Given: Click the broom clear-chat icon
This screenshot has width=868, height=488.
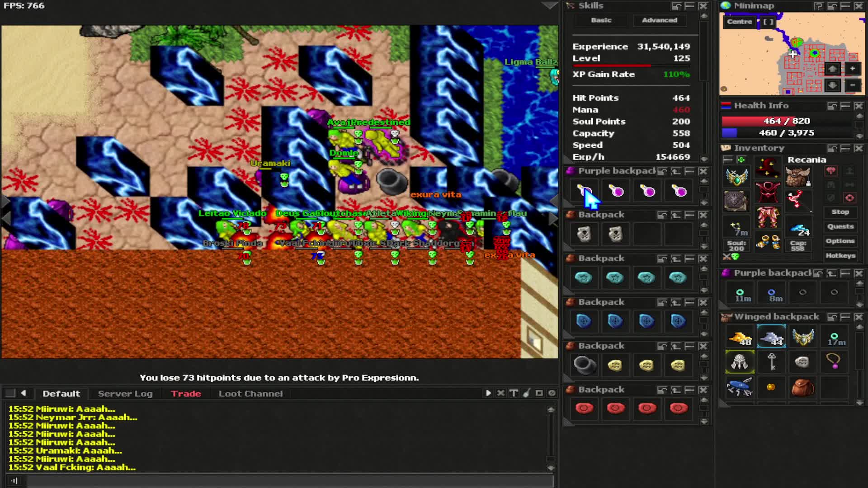Looking at the screenshot, I should [x=526, y=393].
